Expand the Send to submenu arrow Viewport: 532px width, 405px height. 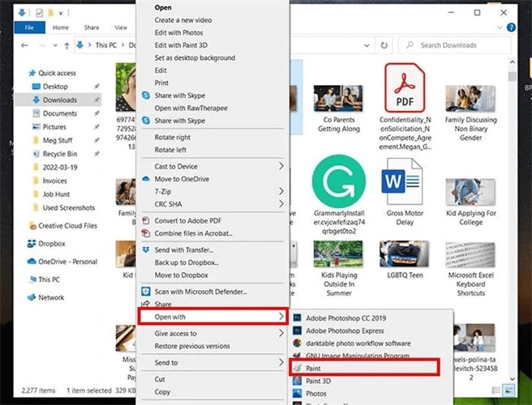(x=281, y=362)
